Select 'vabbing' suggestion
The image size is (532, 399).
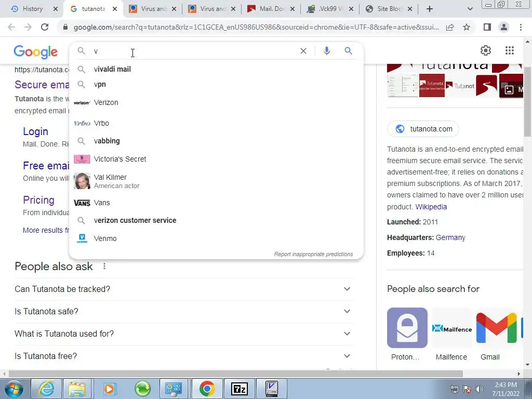pos(216,141)
